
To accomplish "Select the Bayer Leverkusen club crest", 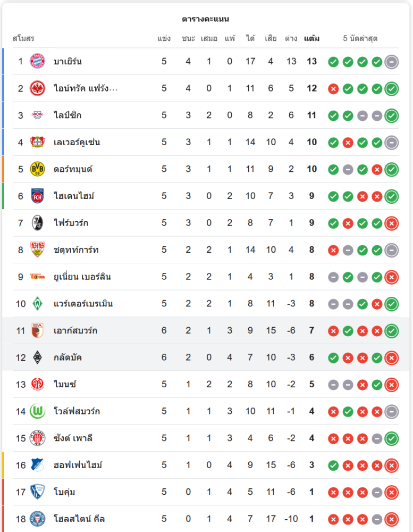I will (37, 142).
